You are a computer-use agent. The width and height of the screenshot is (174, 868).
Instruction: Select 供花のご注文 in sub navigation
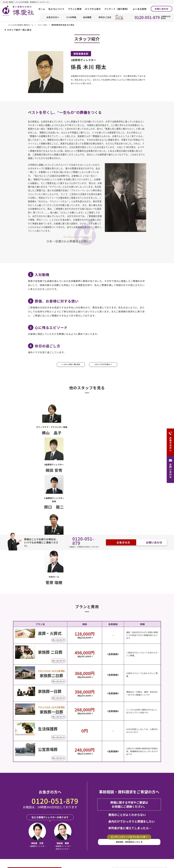pyautogui.click(x=105, y=17)
